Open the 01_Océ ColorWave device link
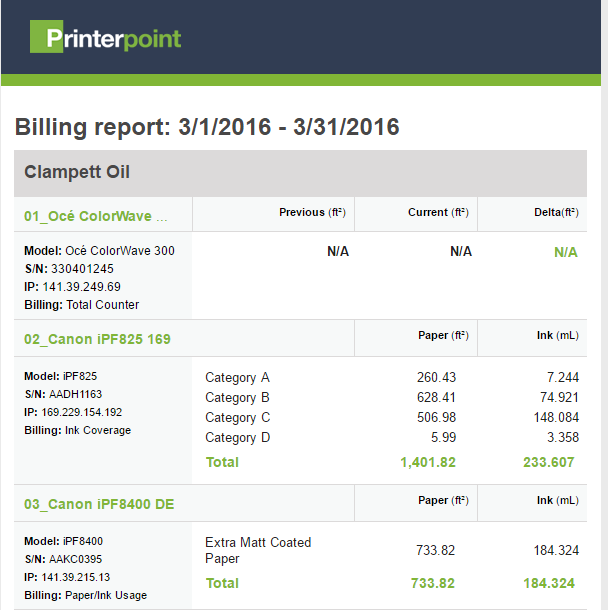The image size is (608, 610). [x=96, y=214]
